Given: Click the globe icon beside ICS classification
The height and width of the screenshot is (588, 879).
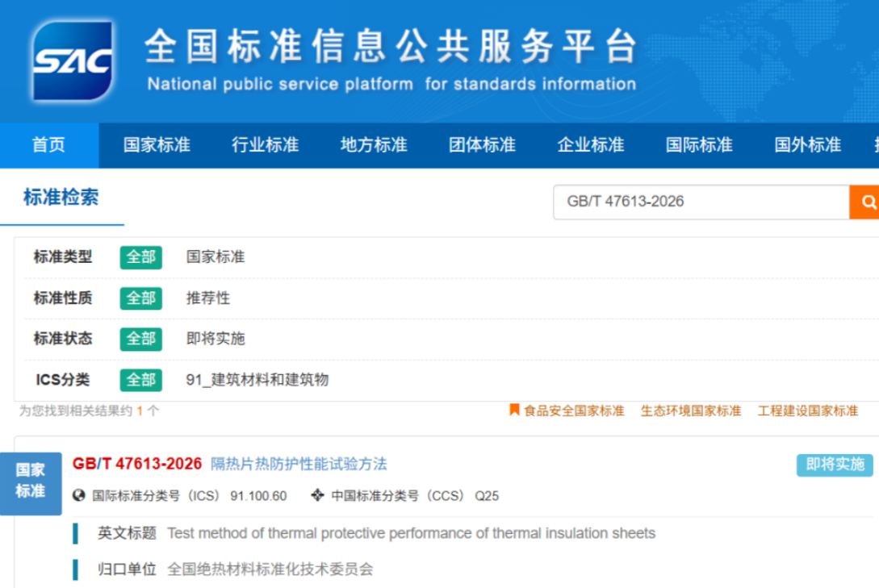Looking at the screenshot, I should [x=79, y=495].
